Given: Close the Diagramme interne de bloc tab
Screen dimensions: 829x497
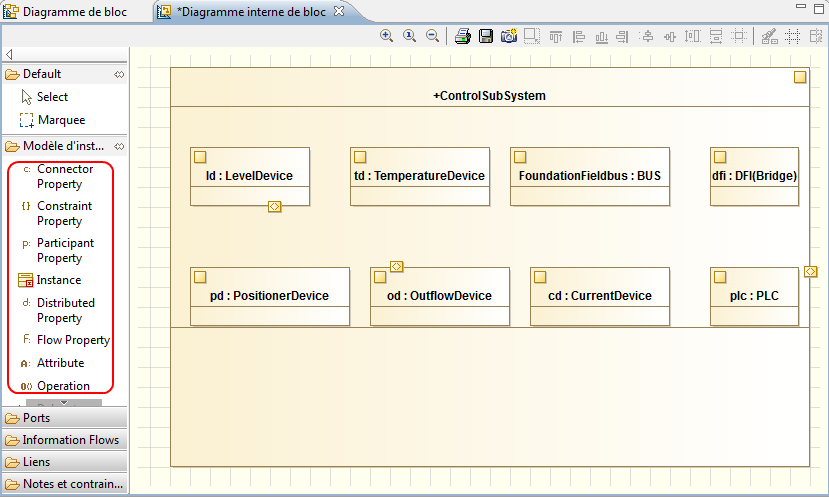Looking at the screenshot, I should [339, 11].
